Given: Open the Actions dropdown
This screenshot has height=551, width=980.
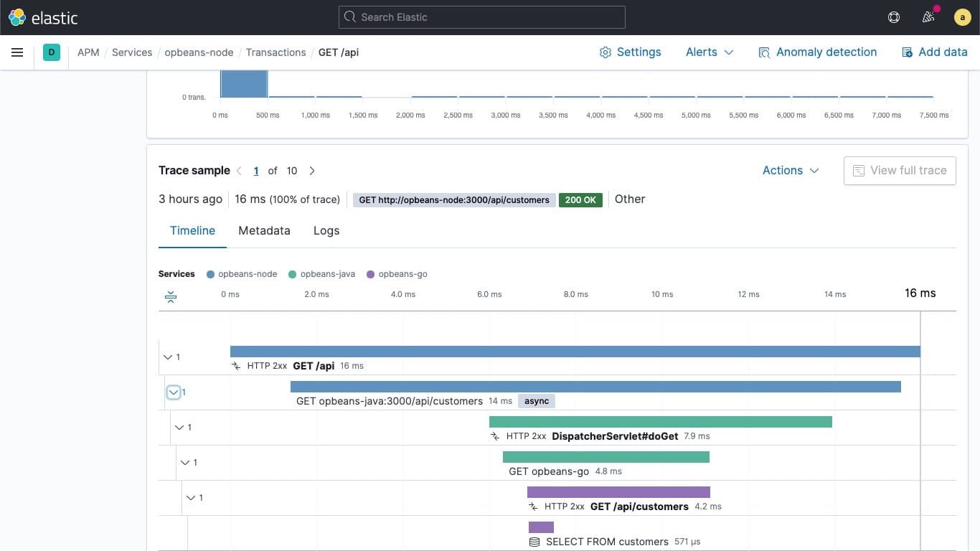Looking at the screenshot, I should (x=790, y=170).
